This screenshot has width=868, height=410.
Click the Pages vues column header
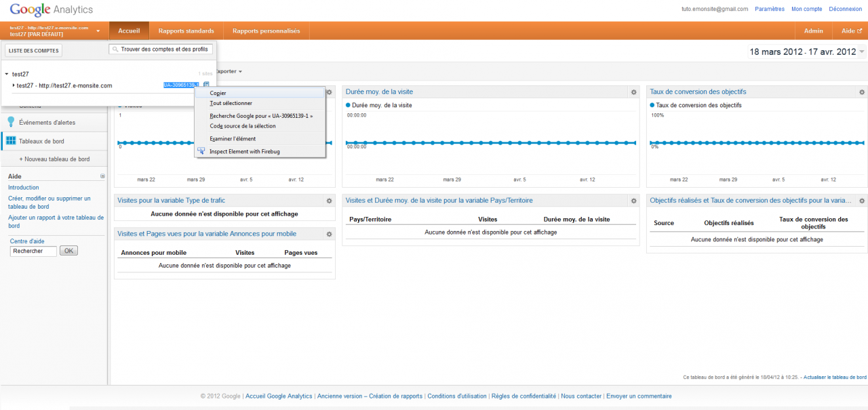point(301,253)
